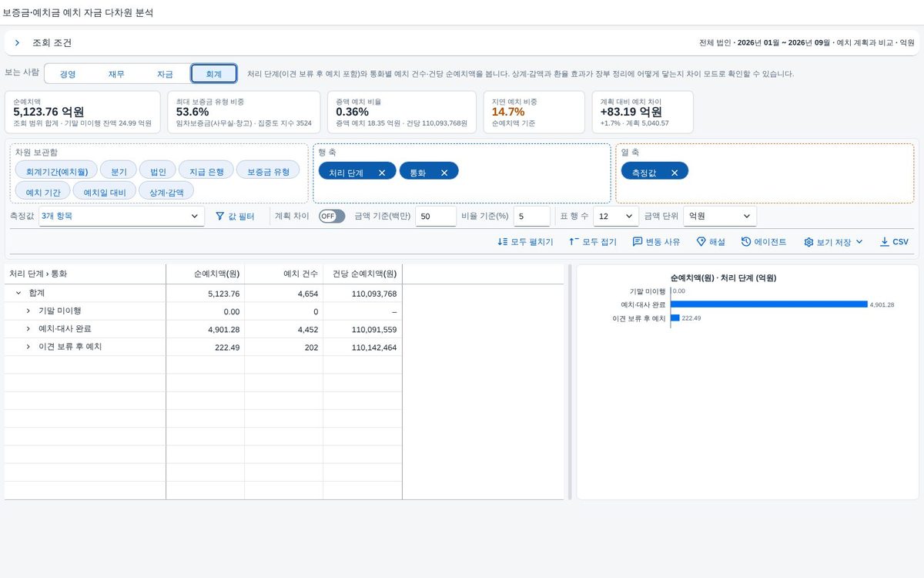The height and width of the screenshot is (578, 924).
Task: Click the 예치·대사 완료 chart bar
Action: [x=769, y=304]
